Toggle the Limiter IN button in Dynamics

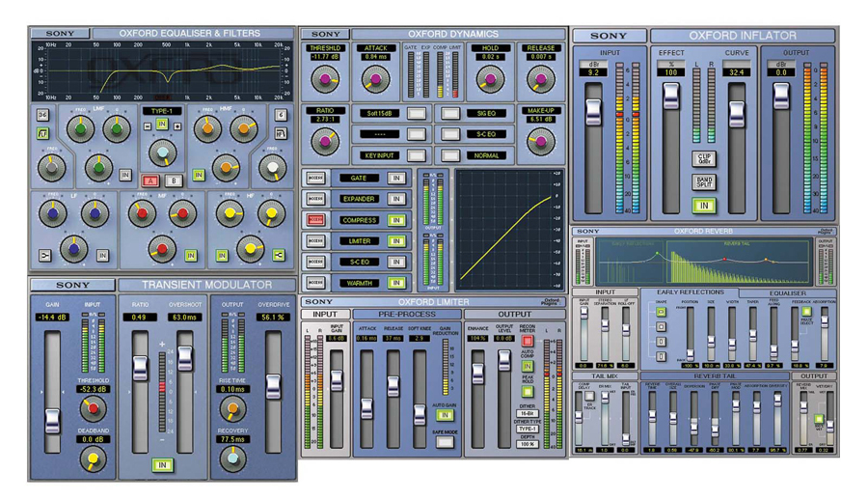pos(396,241)
